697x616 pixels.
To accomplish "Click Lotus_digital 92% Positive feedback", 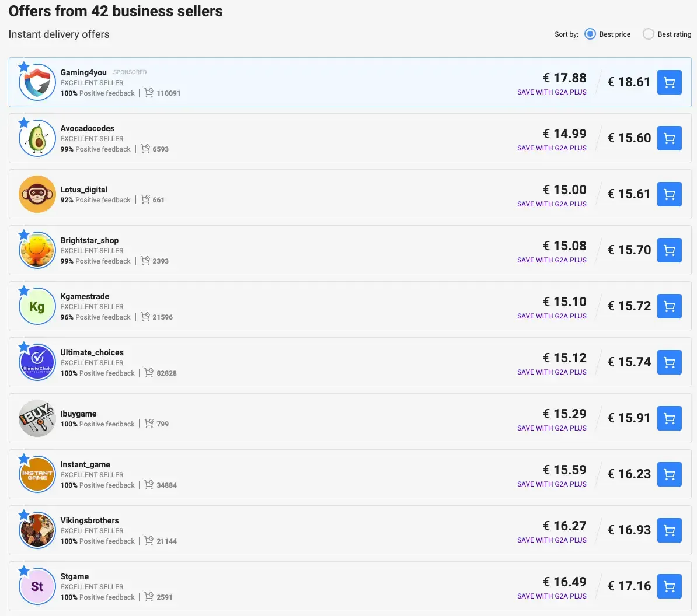I will [96, 200].
